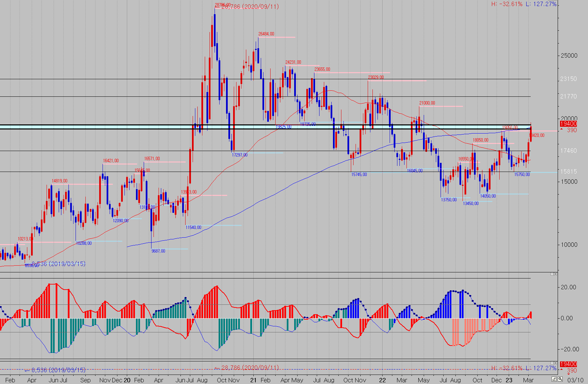The image size is (588, 384).
Task: Select the 23655,00 high label
Action: 322,69
